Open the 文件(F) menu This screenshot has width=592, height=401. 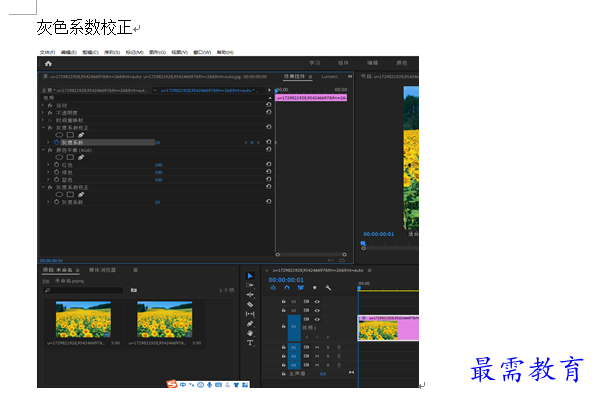[48, 52]
